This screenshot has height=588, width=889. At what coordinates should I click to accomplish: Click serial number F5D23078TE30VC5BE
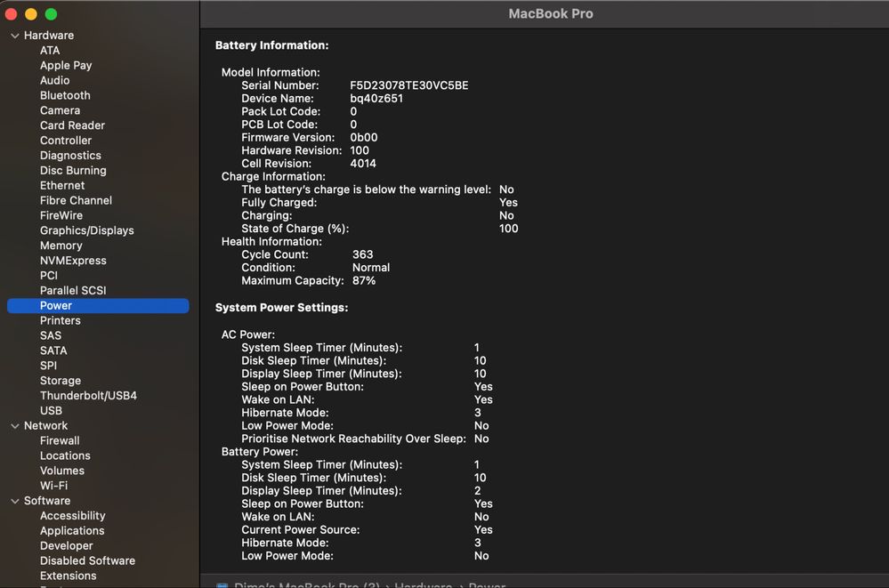408,85
